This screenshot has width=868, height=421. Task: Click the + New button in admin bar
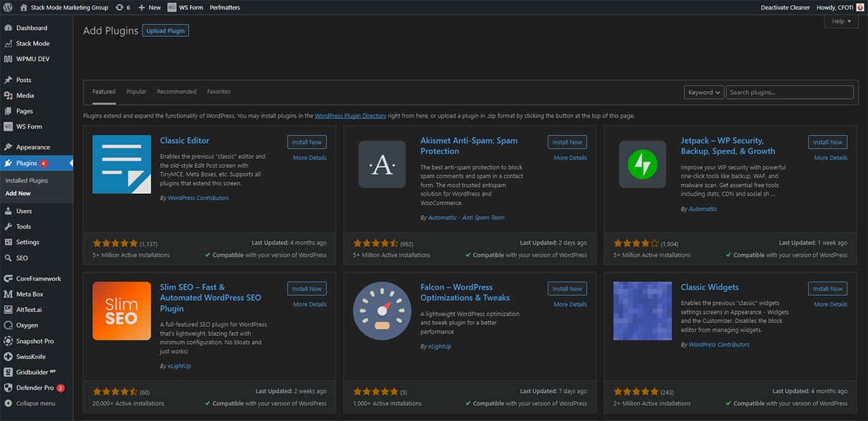click(149, 7)
